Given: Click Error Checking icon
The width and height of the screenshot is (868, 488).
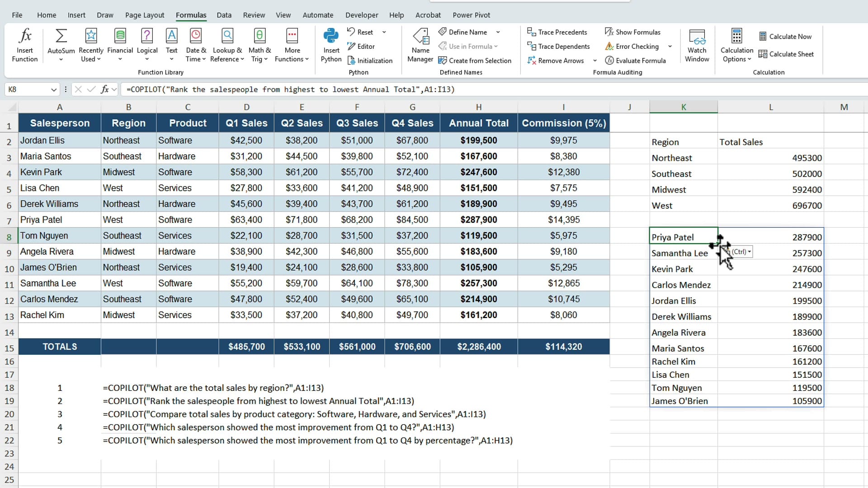Looking at the screenshot, I should tap(609, 46).
